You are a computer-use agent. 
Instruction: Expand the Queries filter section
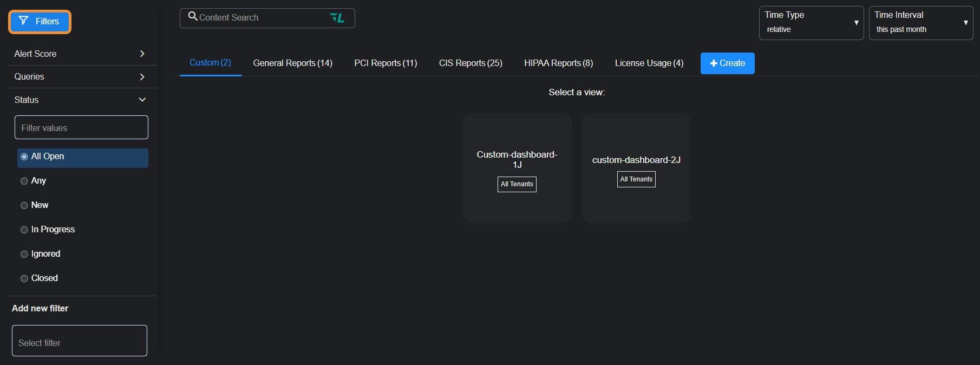point(142,77)
